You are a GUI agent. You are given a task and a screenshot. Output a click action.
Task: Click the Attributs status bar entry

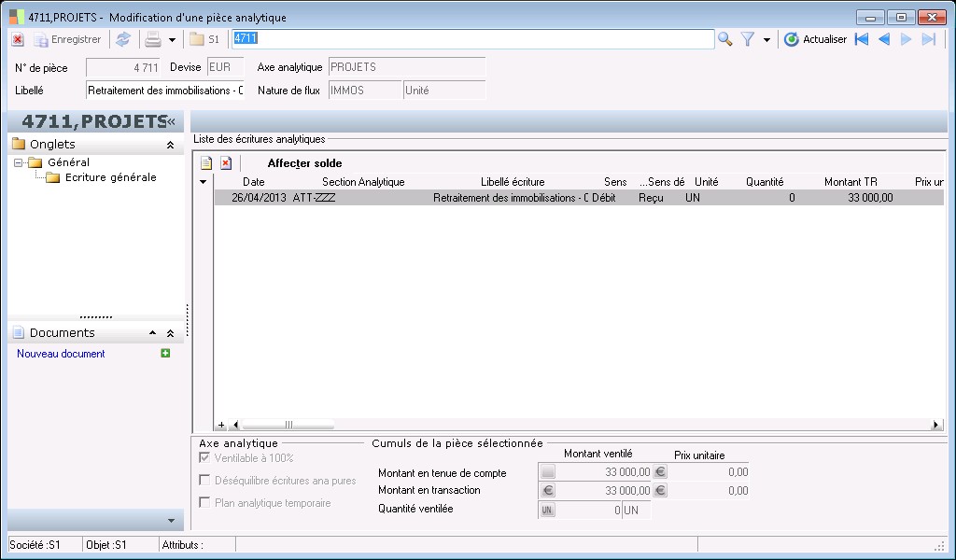[x=182, y=545]
